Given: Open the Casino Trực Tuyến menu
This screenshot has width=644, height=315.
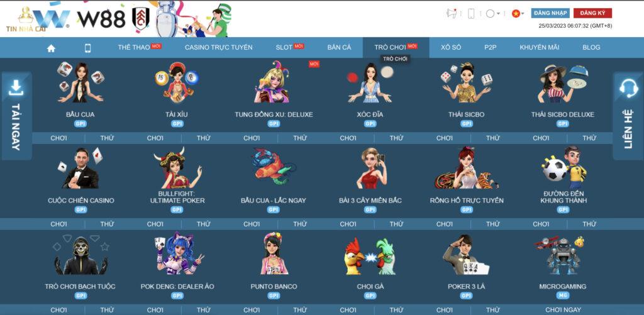Looking at the screenshot, I should point(218,48).
